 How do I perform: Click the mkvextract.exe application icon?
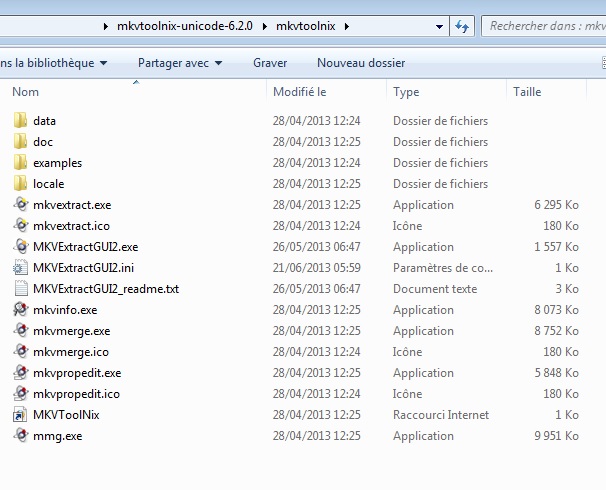tap(21, 205)
